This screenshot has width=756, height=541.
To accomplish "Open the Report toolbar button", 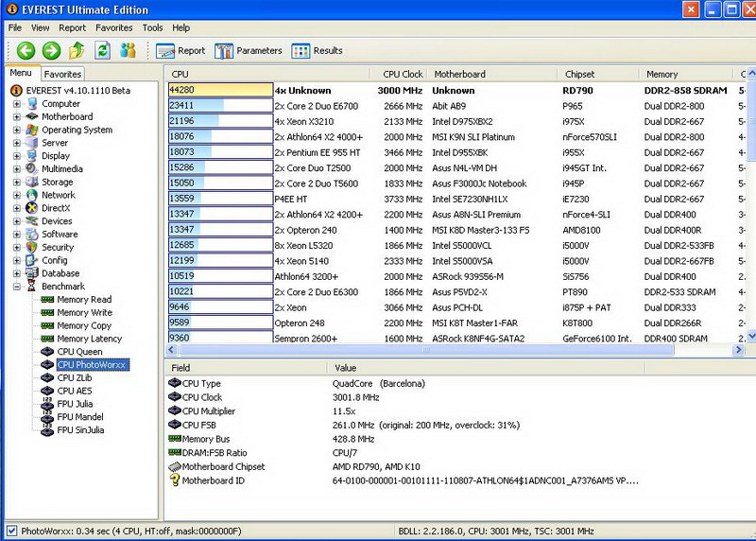I will click(180, 51).
